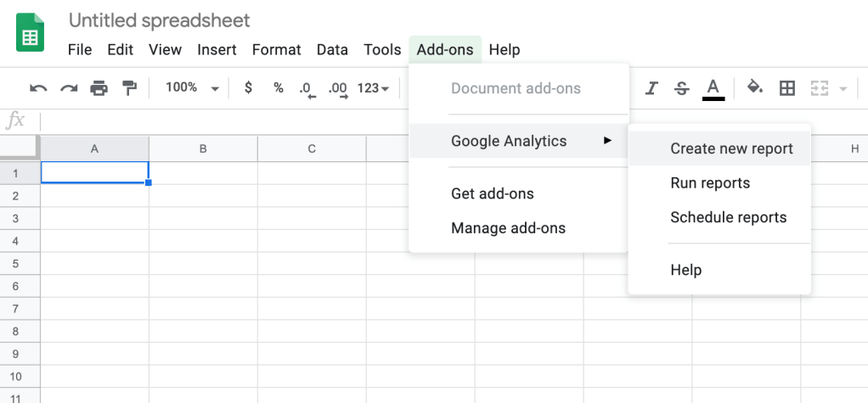Expand the Google Analytics submenu arrow
Viewport: 868px width, 403px height.
(x=608, y=141)
